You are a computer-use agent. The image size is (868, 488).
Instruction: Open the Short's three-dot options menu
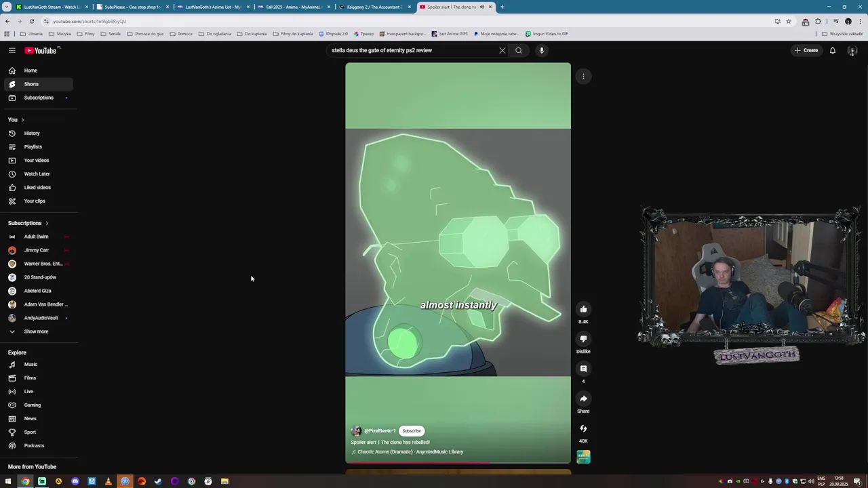coord(583,76)
